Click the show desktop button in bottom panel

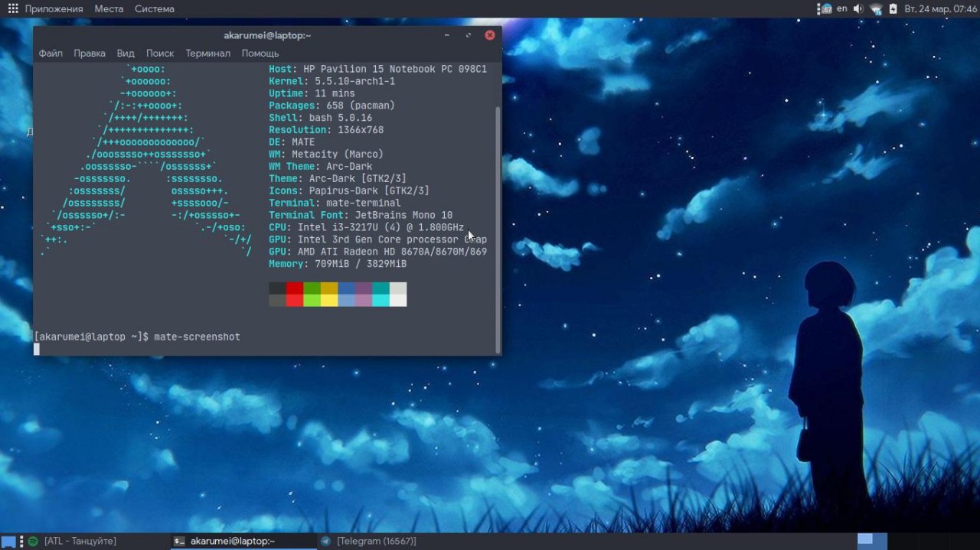(x=8, y=542)
